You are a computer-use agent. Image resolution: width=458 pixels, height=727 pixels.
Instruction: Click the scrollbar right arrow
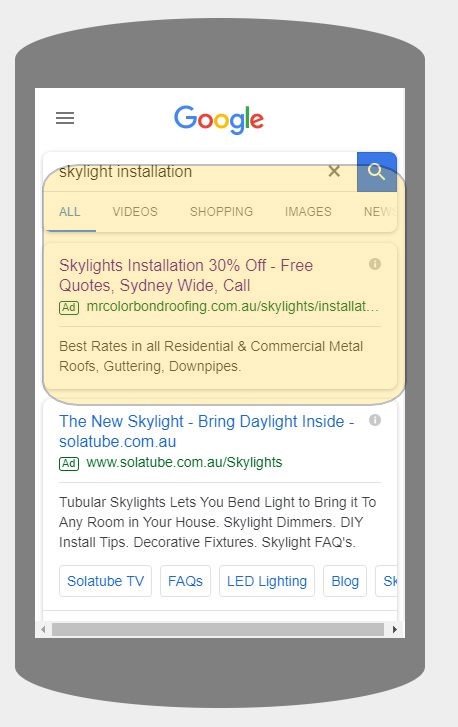pyautogui.click(x=395, y=629)
